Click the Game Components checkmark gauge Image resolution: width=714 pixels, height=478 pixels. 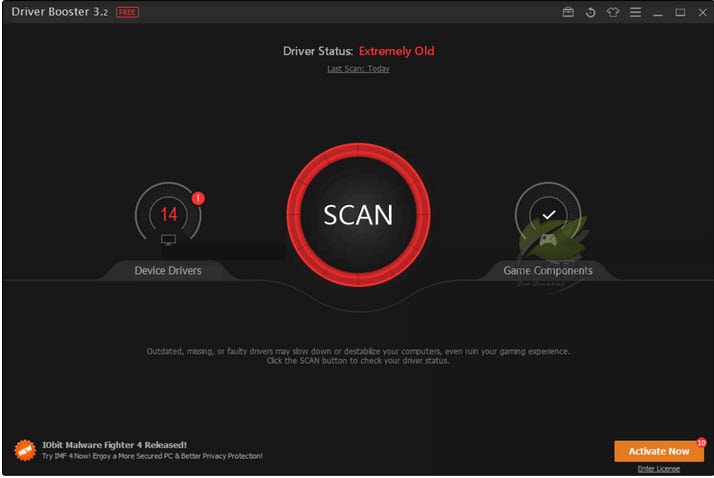coord(547,214)
